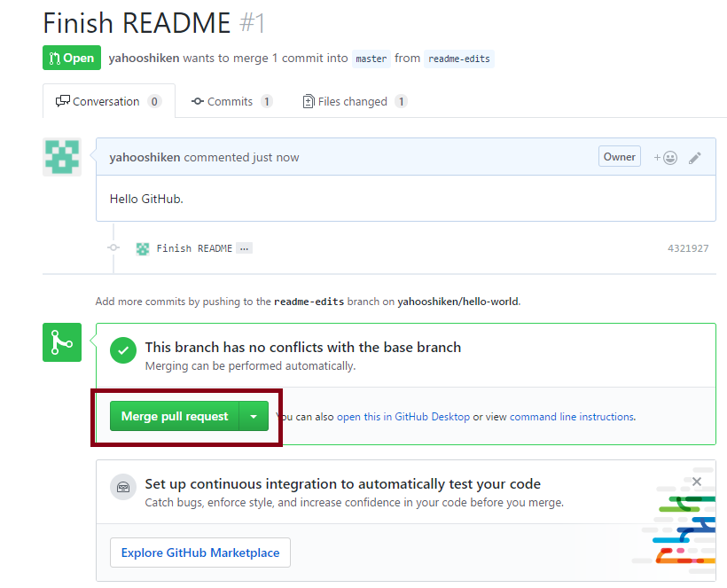Click the readme-edits branch label
The height and width of the screenshot is (588, 727).
[459, 59]
